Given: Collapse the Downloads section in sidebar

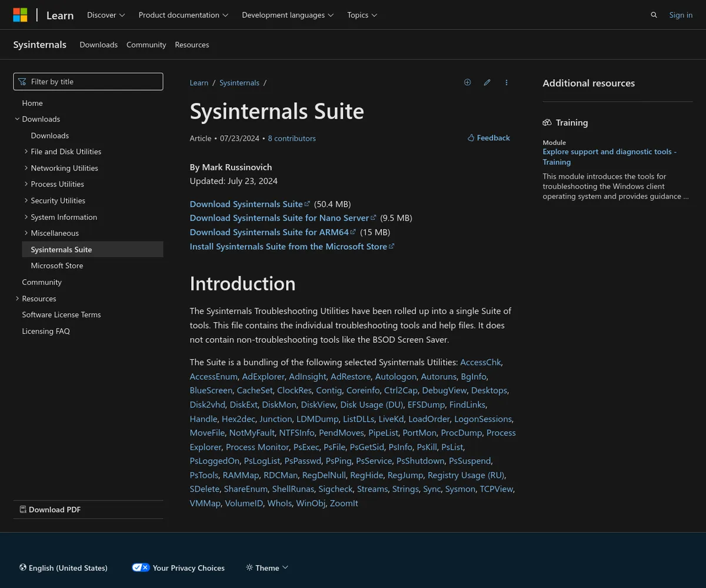Looking at the screenshot, I should pyautogui.click(x=18, y=119).
